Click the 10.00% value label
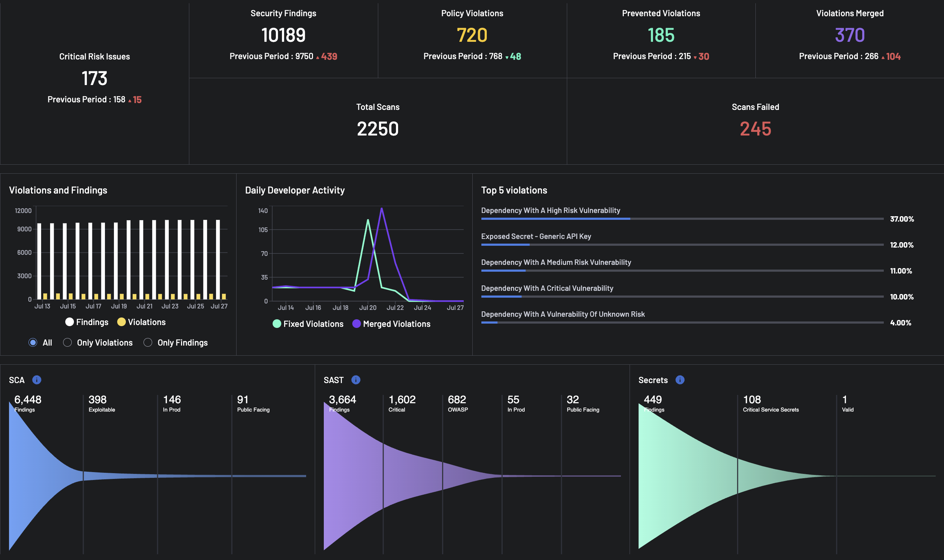Image resolution: width=944 pixels, height=560 pixels. [x=902, y=297]
